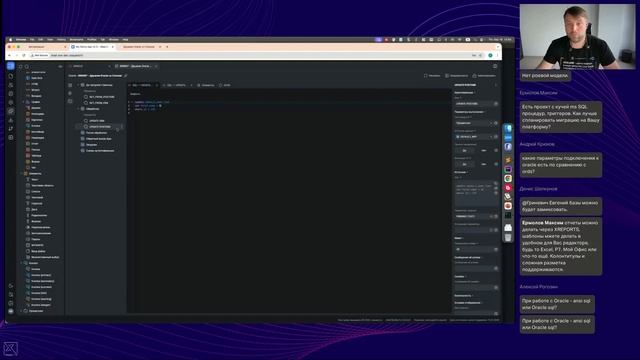Image resolution: width=640 pixels, height=360 pixels.
Task: Click the chat author name Алексей Рогожин
Action: click(x=538, y=287)
